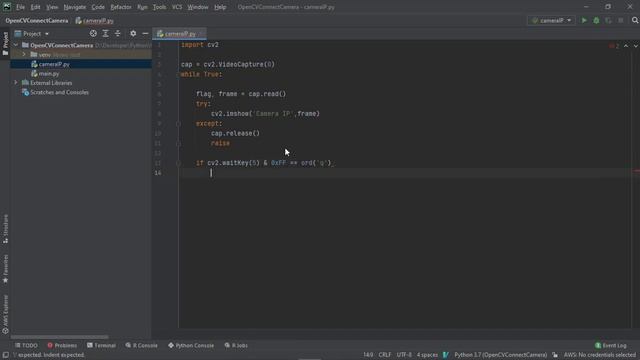Expand all in Project panel
The image size is (640, 360).
(105, 33)
